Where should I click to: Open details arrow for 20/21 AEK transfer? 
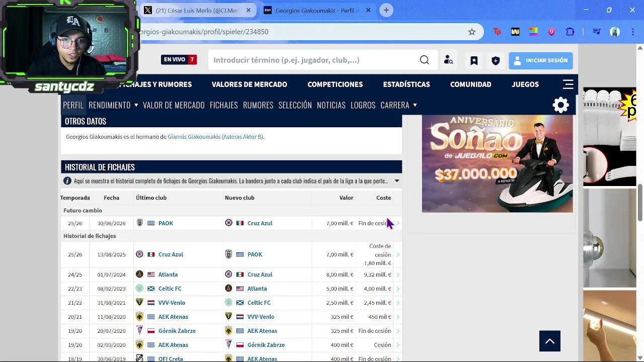(398, 317)
